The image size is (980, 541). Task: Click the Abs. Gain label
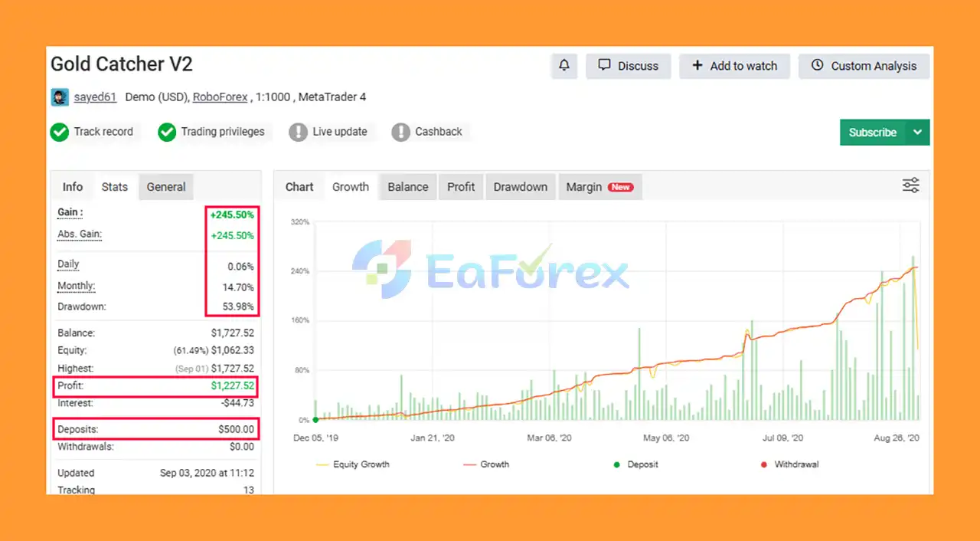(x=80, y=234)
